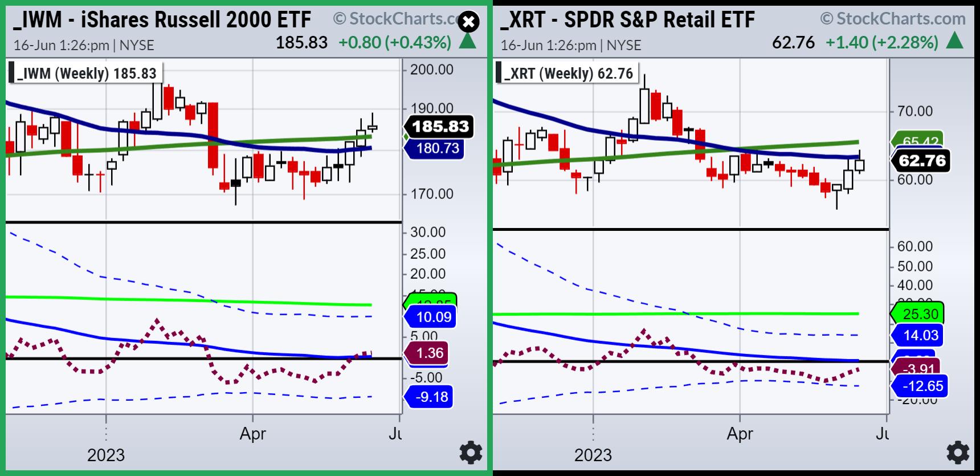This screenshot has width=980, height=476.
Task: Click the StockCharts.com credit on XRT chart
Action: [893, 19]
